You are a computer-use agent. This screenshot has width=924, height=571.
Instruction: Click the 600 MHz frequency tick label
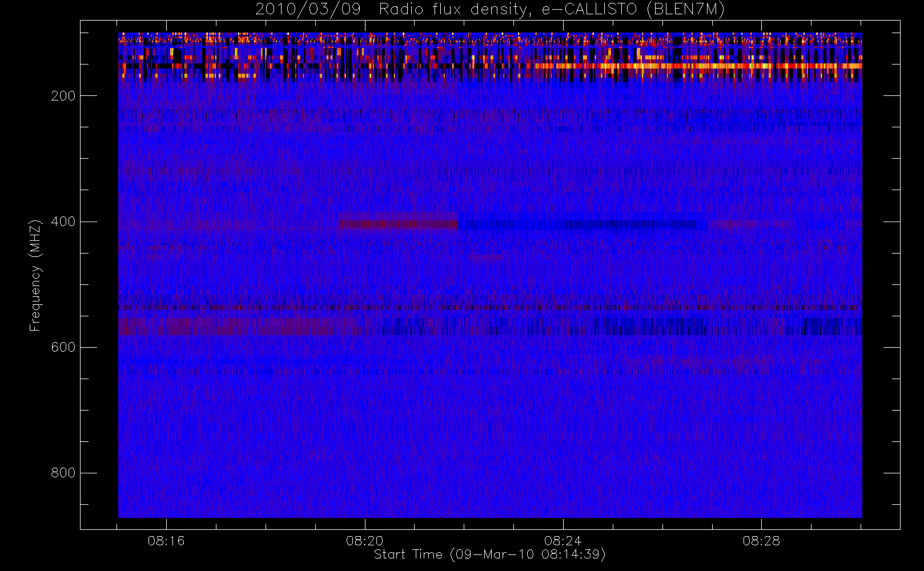[x=63, y=347]
